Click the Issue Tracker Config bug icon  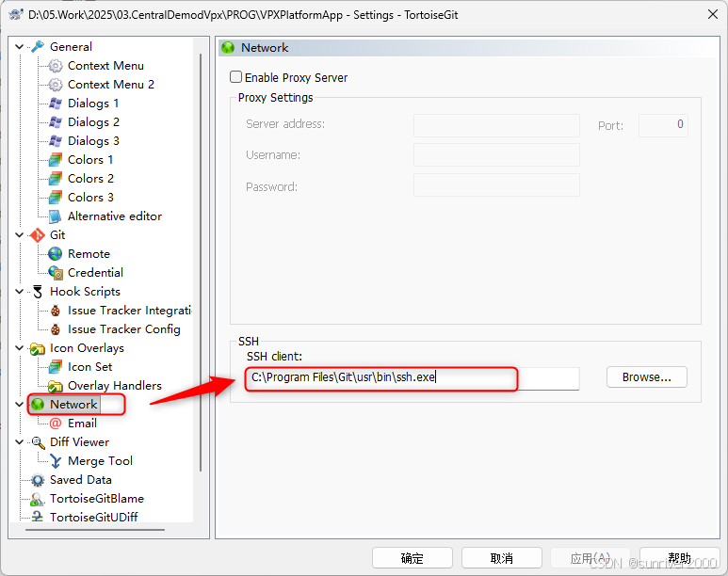(x=56, y=329)
